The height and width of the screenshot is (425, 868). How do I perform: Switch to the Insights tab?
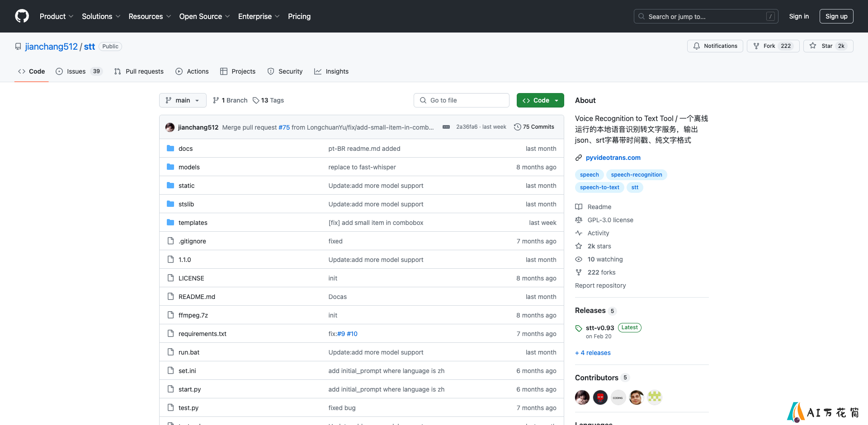click(x=331, y=71)
